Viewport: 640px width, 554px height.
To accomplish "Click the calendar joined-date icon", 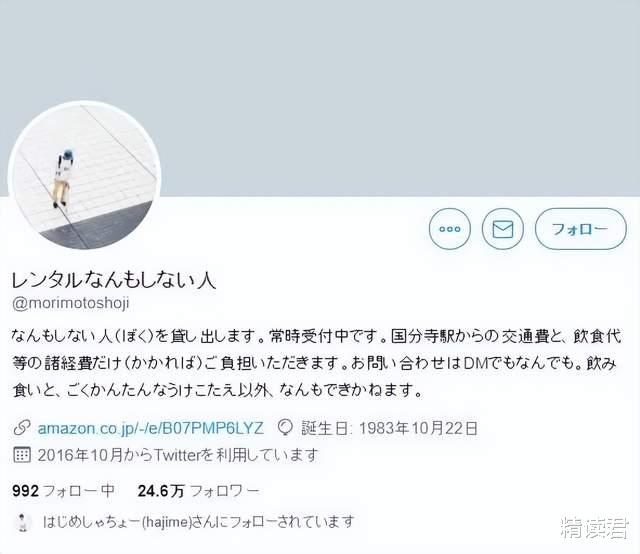I will (22, 454).
